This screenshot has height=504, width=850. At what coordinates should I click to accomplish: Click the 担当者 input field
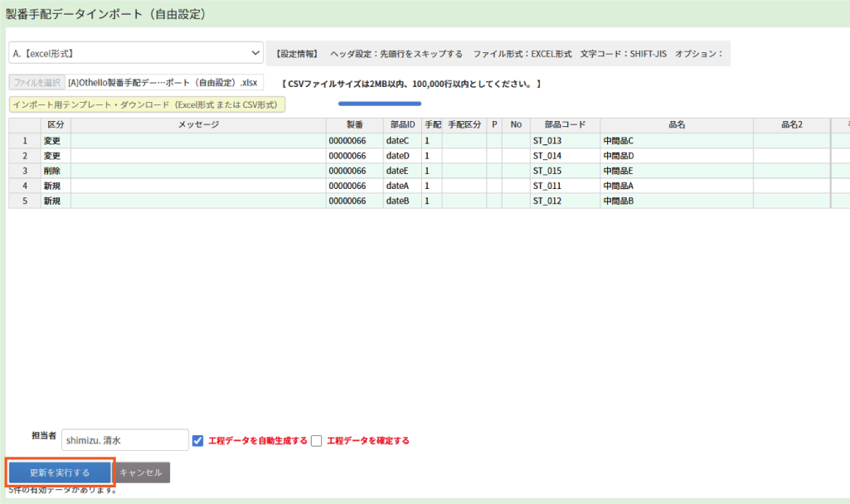click(x=125, y=440)
